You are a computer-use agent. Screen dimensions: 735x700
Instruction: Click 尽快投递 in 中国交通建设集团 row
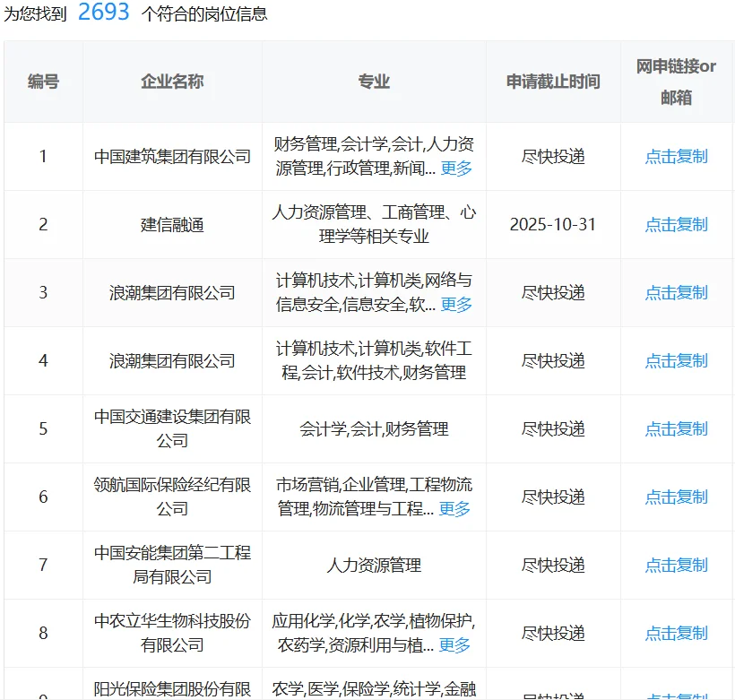pyautogui.click(x=553, y=429)
